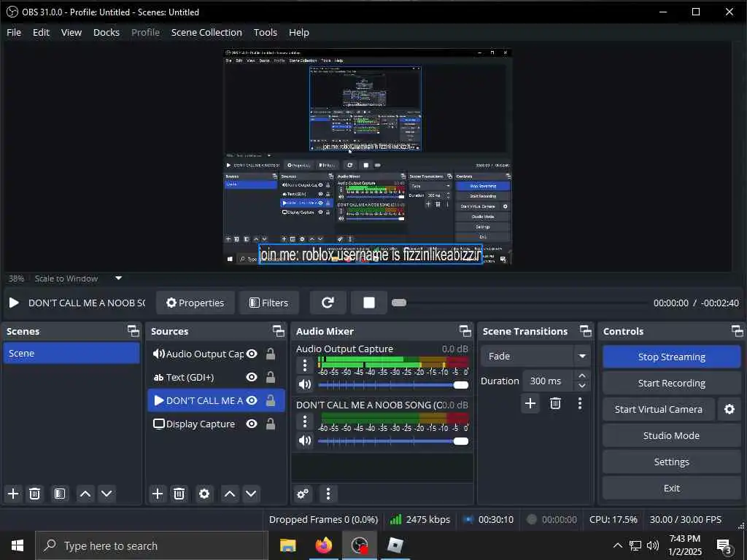The width and height of the screenshot is (747, 560).
Task: Remove selected scene with trash icon
Action: coord(34,494)
